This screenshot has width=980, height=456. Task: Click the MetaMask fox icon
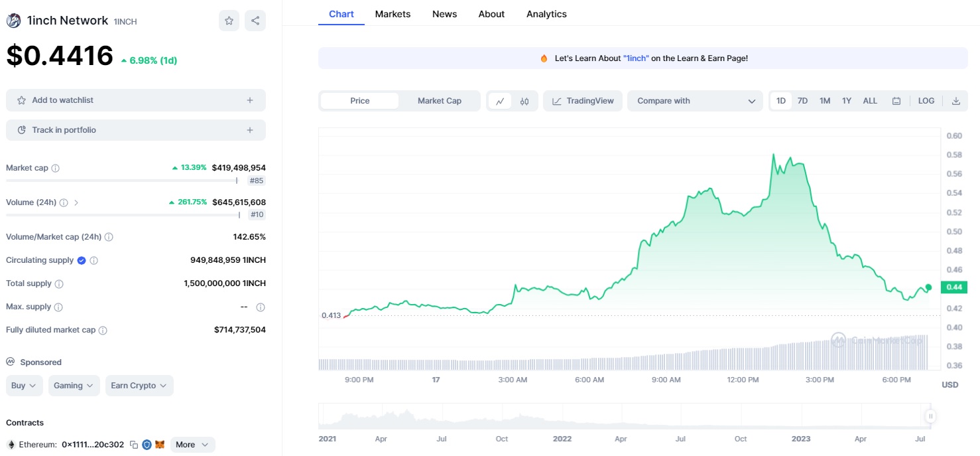point(160,445)
